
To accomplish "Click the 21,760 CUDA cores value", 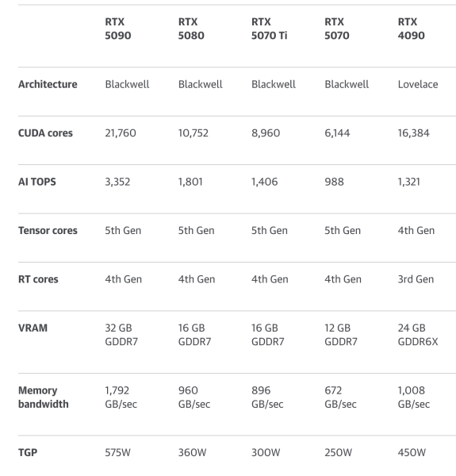I will 121,133.
